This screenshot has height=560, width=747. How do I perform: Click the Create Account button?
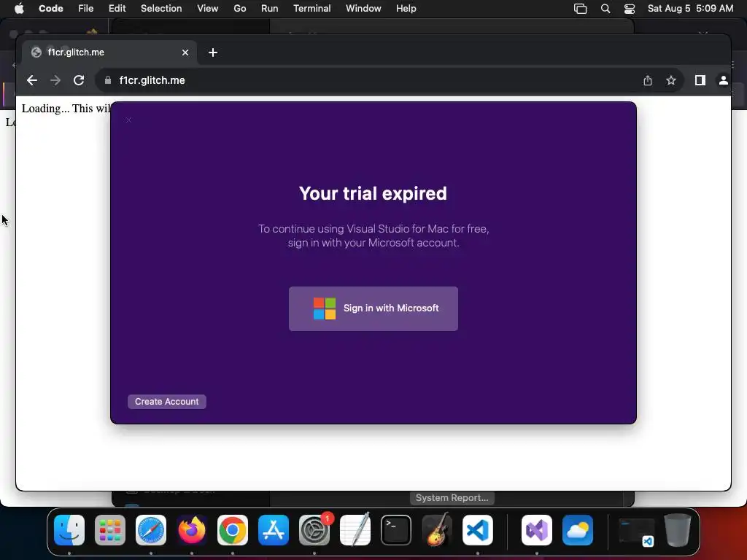[167, 402]
